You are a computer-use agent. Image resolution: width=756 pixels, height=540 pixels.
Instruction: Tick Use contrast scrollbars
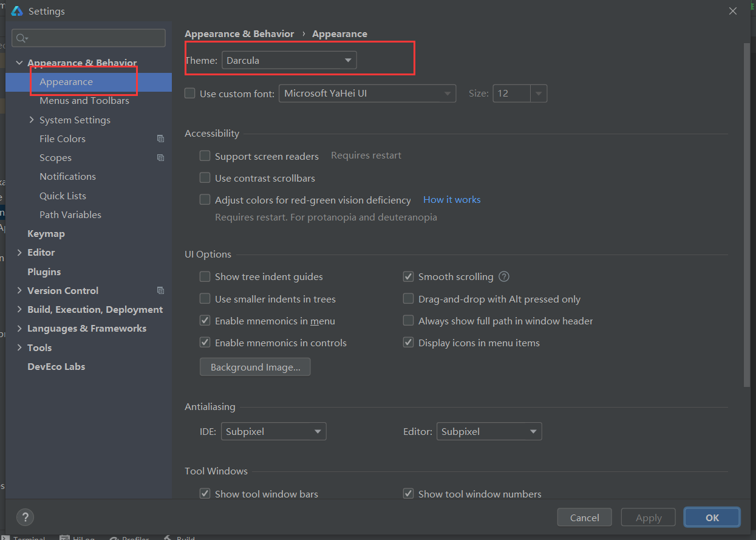[x=205, y=178]
